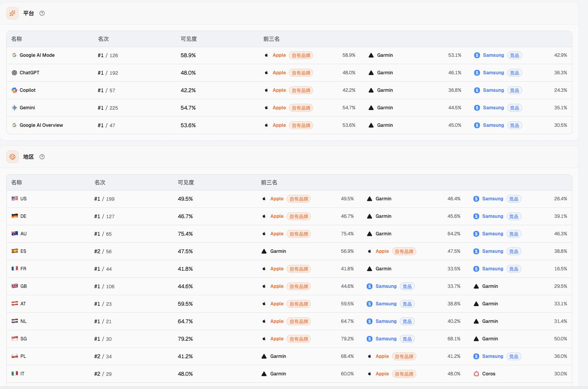
Task: Click the PL flag icon
Action: click(x=15, y=356)
